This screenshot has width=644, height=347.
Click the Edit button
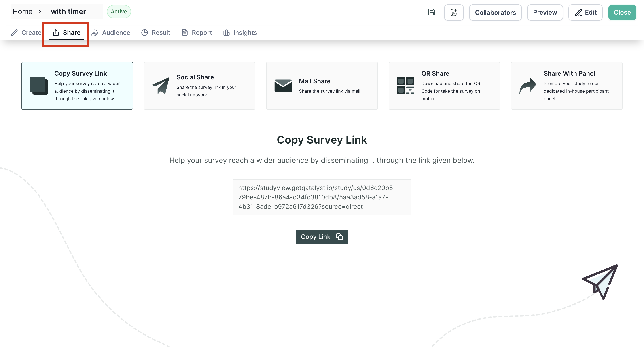(x=585, y=12)
